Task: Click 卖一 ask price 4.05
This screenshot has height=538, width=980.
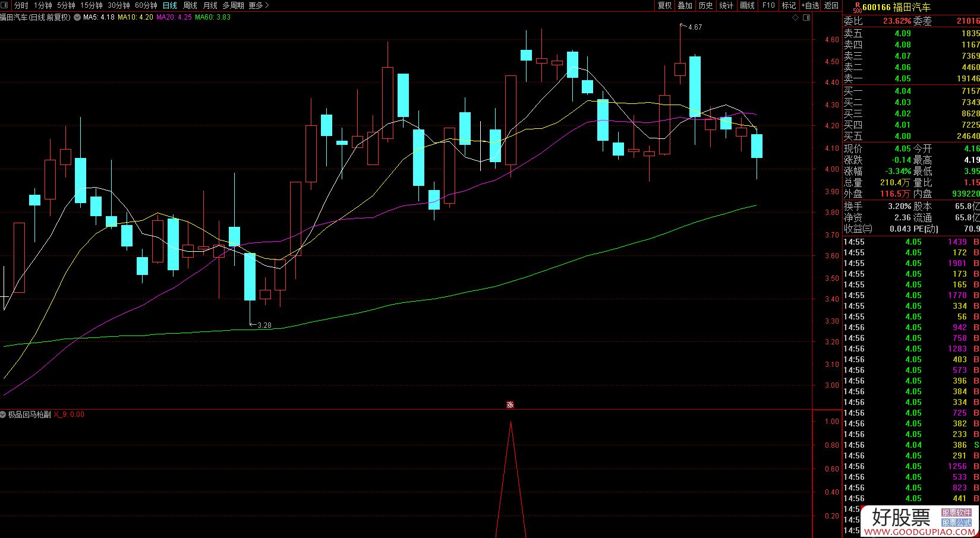Action: pyautogui.click(x=902, y=78)
